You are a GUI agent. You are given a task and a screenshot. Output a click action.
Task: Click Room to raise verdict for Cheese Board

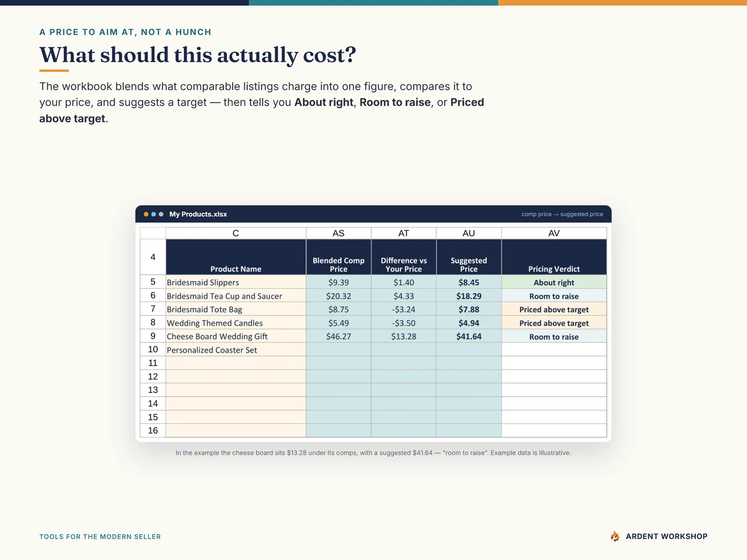(554, 336)
